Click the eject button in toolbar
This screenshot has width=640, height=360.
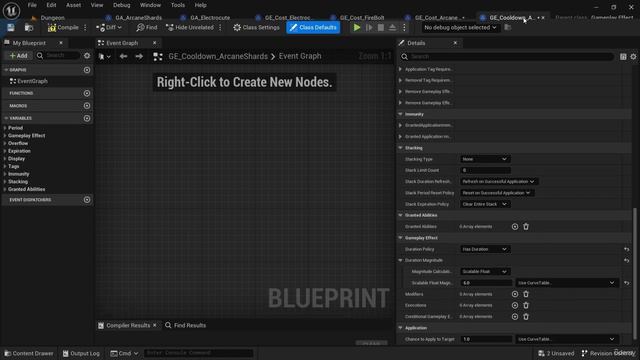392,27
